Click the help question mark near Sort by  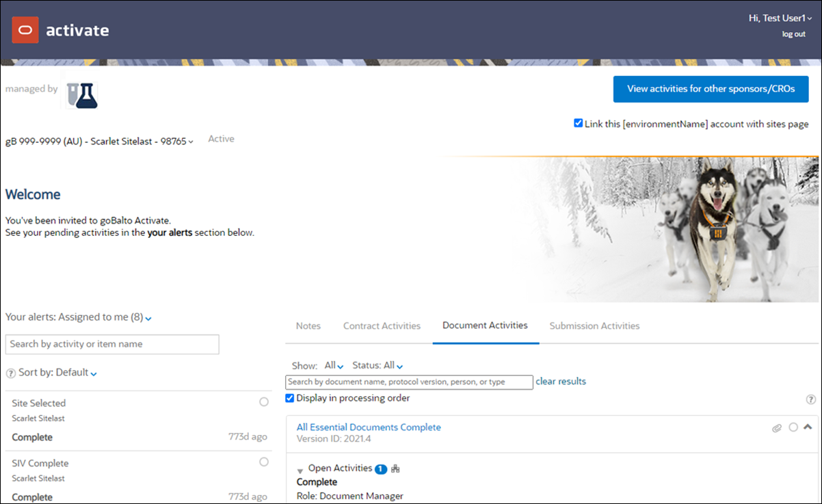[11, 373]
